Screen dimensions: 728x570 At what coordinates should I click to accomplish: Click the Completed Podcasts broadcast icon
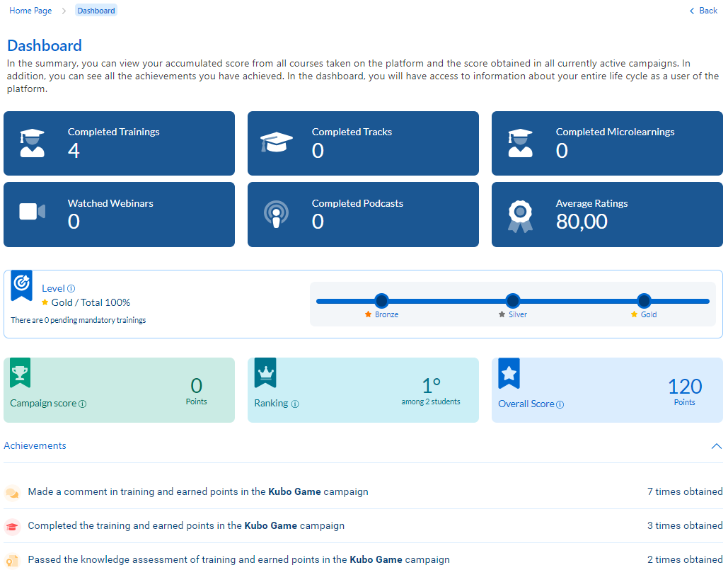[x=275, y=215]
